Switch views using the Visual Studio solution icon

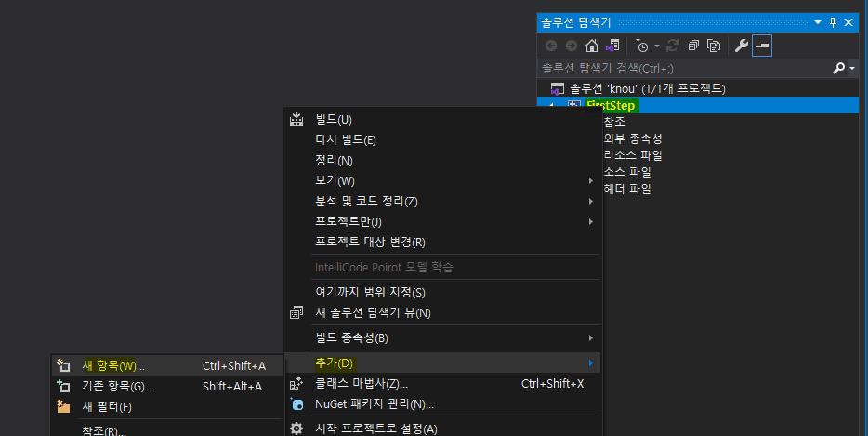(612, 46)
